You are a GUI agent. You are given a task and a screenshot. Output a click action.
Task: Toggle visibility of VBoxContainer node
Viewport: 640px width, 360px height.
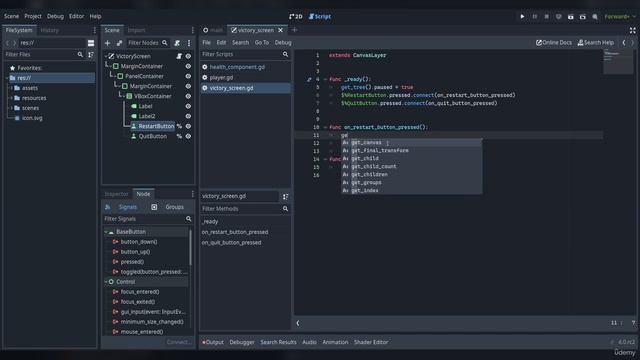coord(188,96)
